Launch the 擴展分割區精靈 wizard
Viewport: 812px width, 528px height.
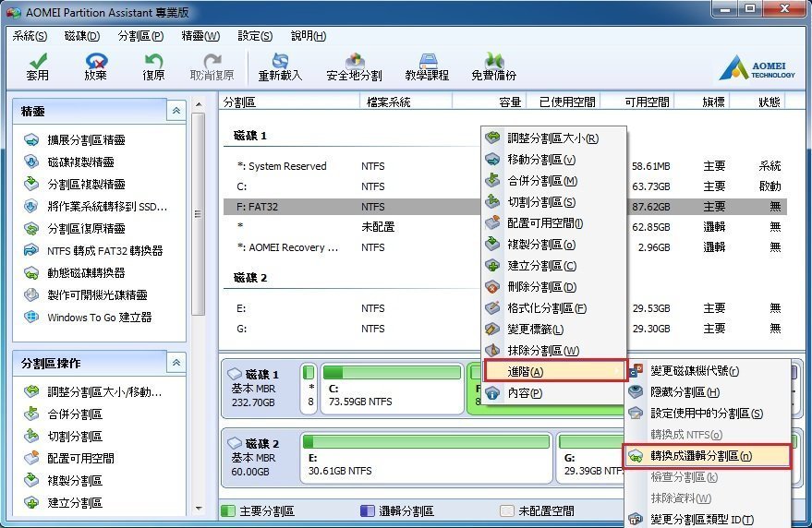(x=75, y=139)
